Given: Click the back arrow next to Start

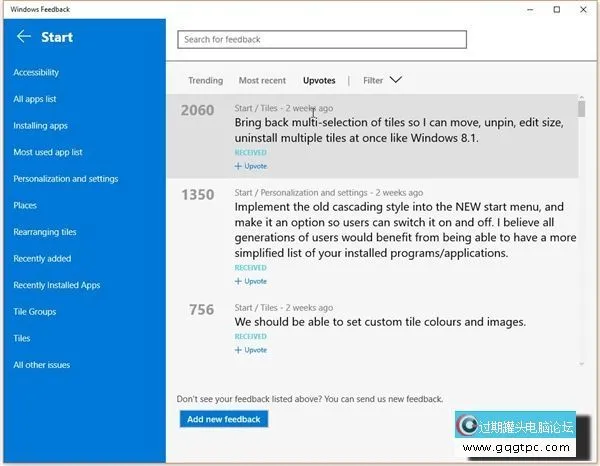Looking at the screenshot, I should (24, 37).
